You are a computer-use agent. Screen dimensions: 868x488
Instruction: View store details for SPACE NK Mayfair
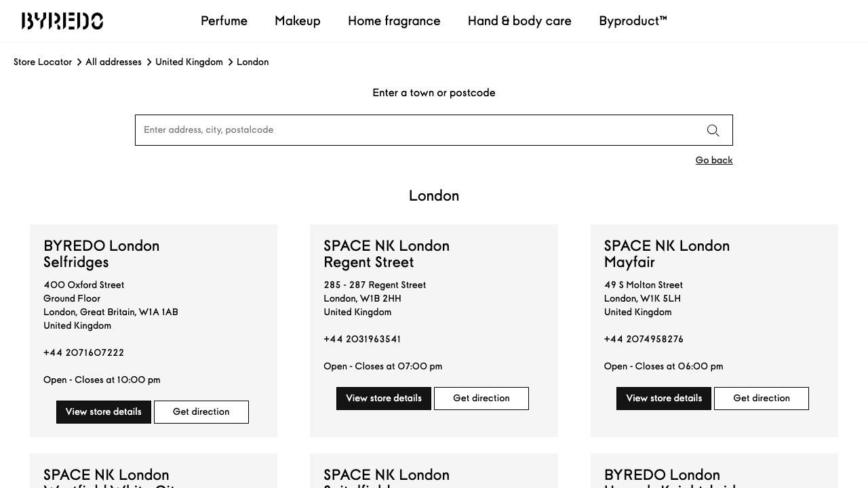click(663, 398)
